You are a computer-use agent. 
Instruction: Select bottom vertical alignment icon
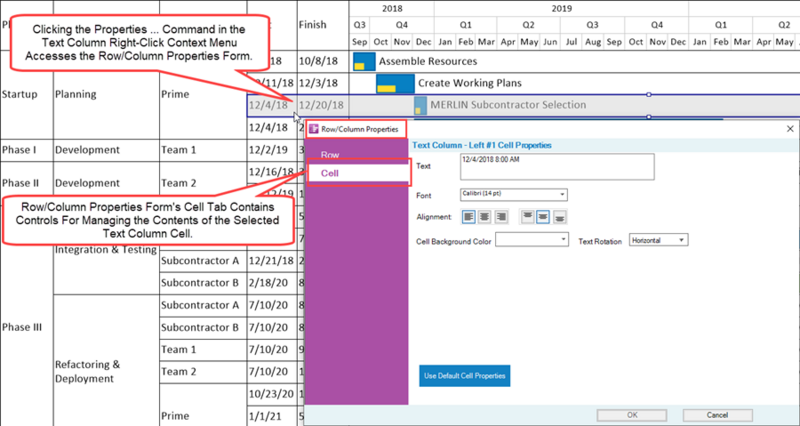click(x=560, y=217)
